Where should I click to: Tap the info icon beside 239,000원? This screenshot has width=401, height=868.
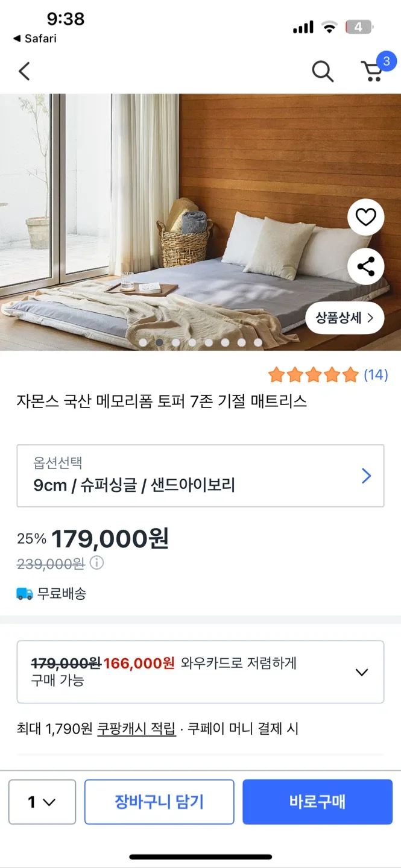(x=96, y=563)
